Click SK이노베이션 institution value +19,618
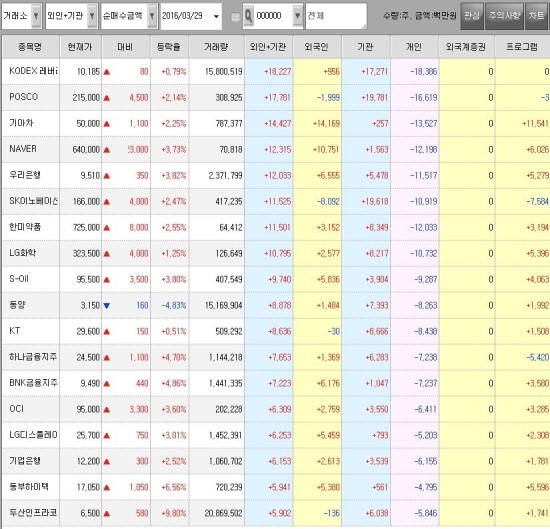Viewport: 550px width, 529px height. (375, 201)
